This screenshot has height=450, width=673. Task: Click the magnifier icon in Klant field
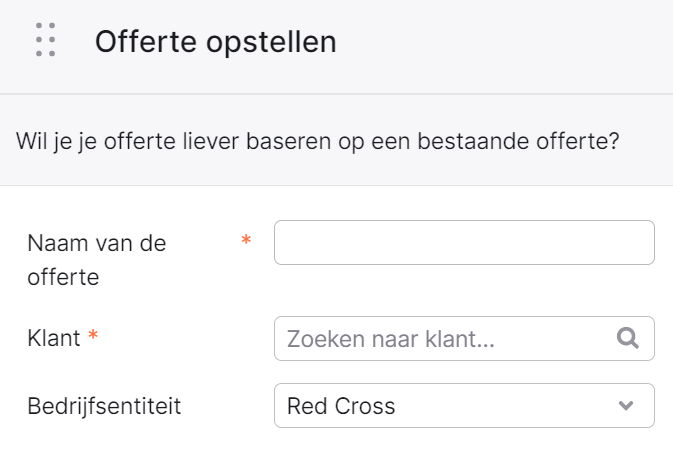click(628, 338)
